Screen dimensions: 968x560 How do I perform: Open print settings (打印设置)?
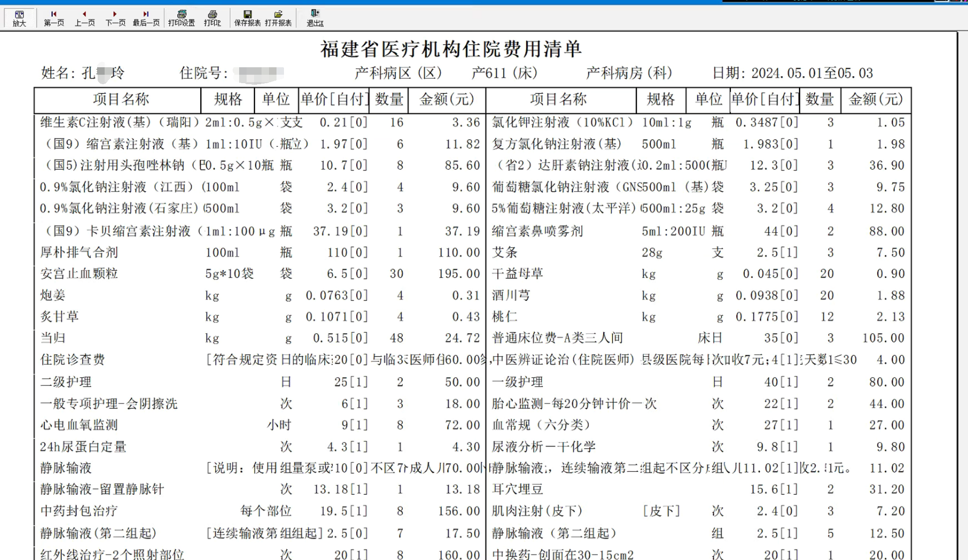click(181, 18)
